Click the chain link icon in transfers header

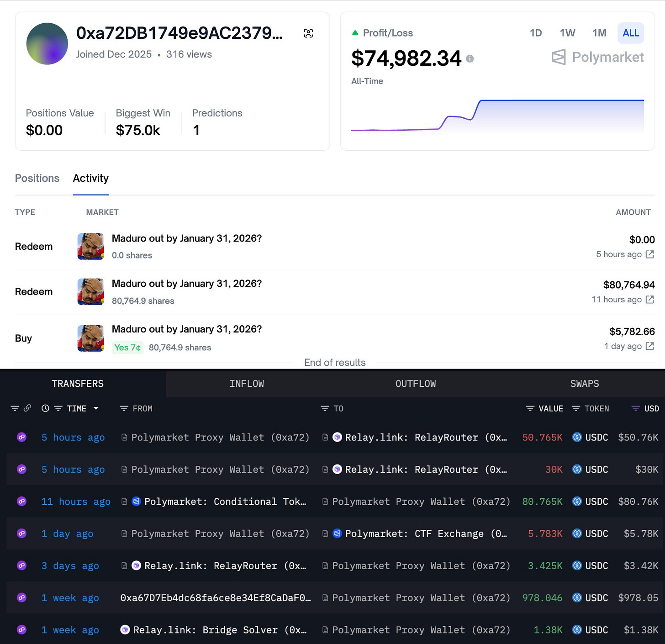coord(27,408)
